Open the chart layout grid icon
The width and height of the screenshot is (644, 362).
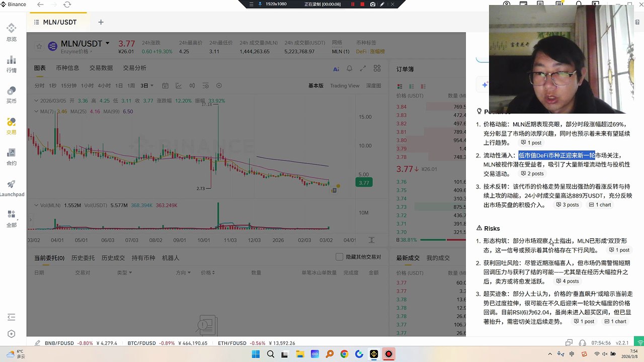pos(377,69)
